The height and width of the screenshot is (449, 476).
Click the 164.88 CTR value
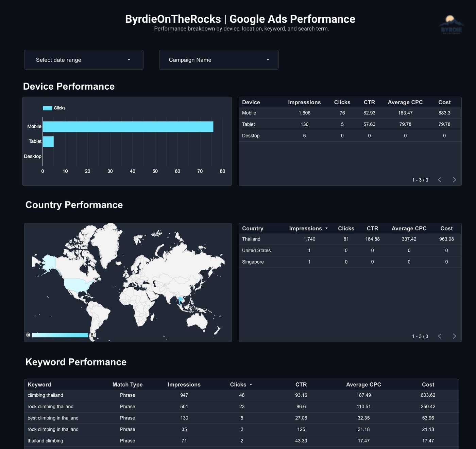coord(372,239)
